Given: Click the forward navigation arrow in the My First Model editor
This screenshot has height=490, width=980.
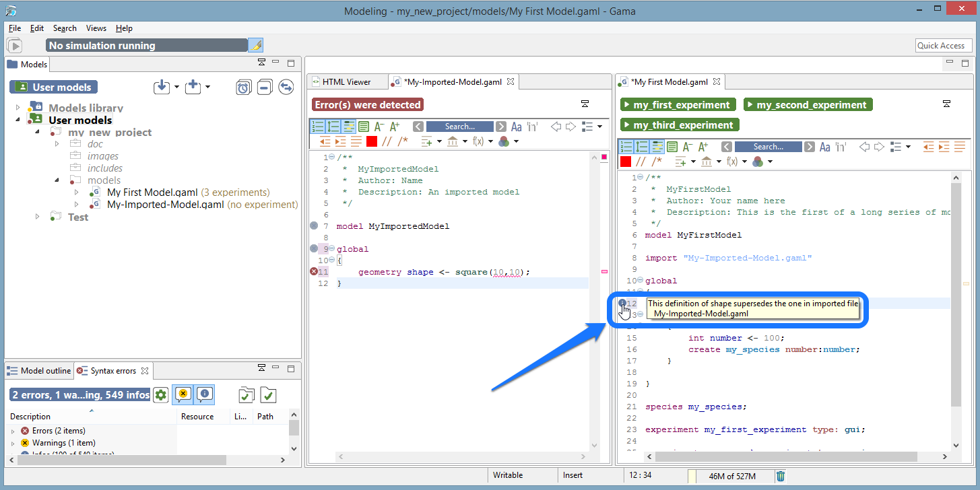Looking at the screenshot, I should click(x=880, y=147).
